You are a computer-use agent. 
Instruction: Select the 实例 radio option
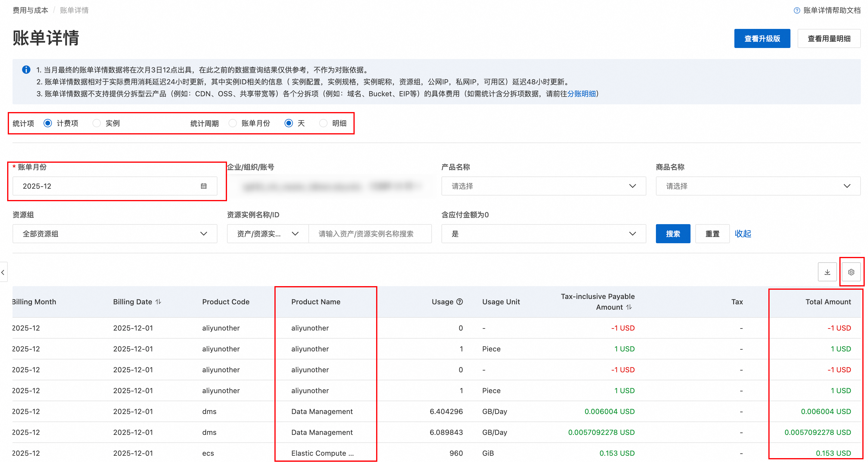97,123
